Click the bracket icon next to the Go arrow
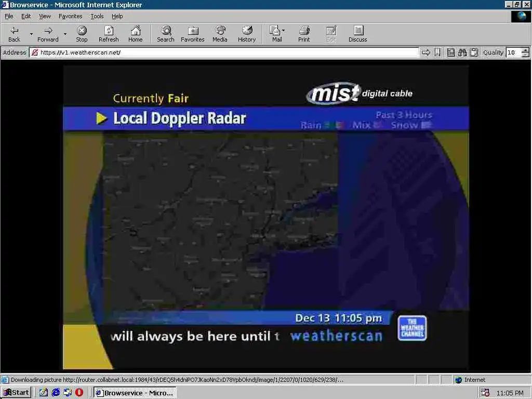532x399 pixels. pos(437,52)
